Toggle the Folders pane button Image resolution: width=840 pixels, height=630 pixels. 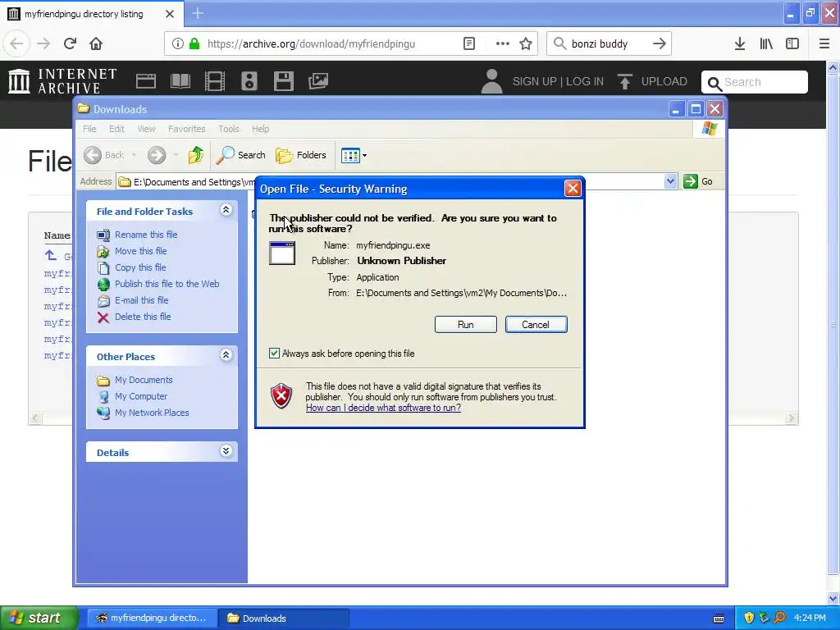pos(301,155)
